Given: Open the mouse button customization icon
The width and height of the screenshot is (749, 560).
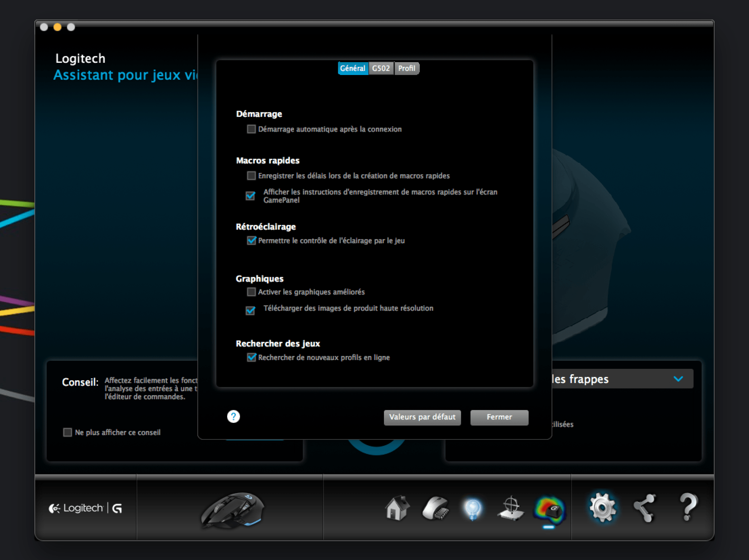Looking at the screenshot, I should [435, 508].
